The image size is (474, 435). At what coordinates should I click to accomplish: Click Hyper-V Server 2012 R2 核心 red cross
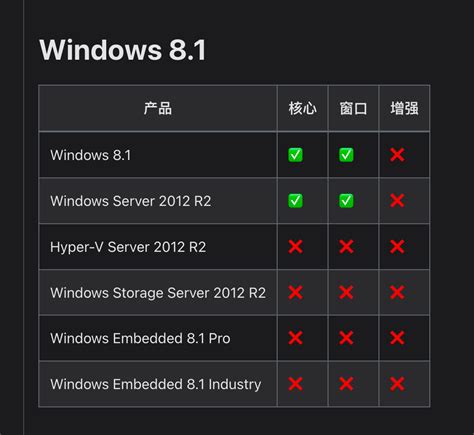295,247
